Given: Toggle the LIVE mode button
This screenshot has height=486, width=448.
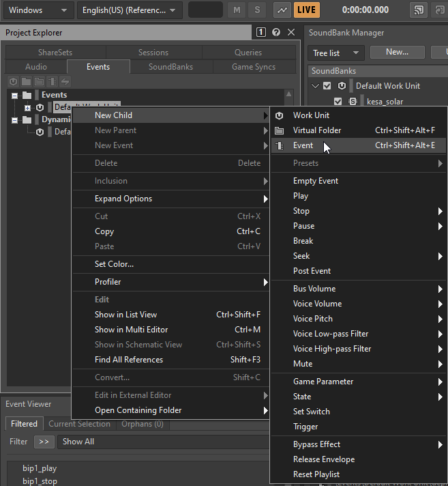Looking at the screenshot, I should tap(307, 10).
